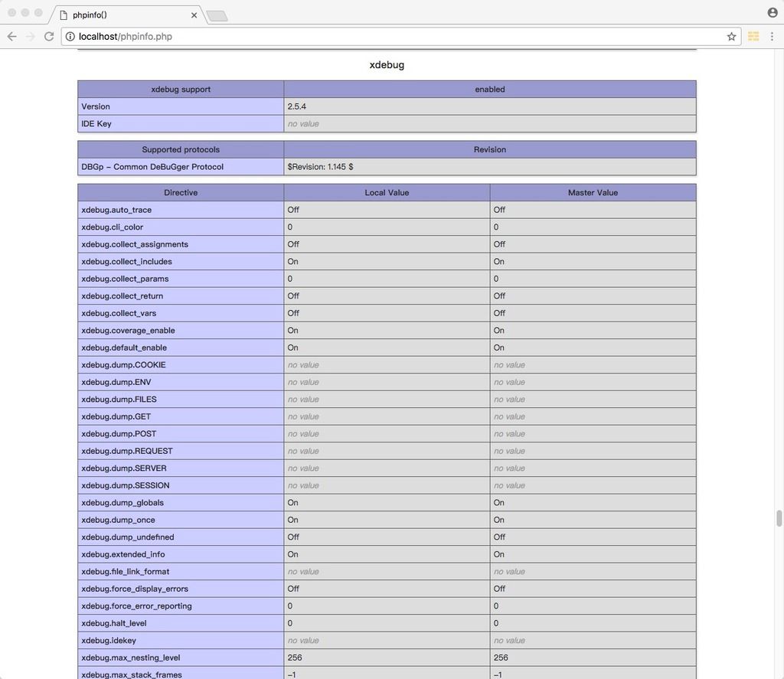Click xdebug.collect_includes directive name
This screenshot has width=784, height=679.
126,262
